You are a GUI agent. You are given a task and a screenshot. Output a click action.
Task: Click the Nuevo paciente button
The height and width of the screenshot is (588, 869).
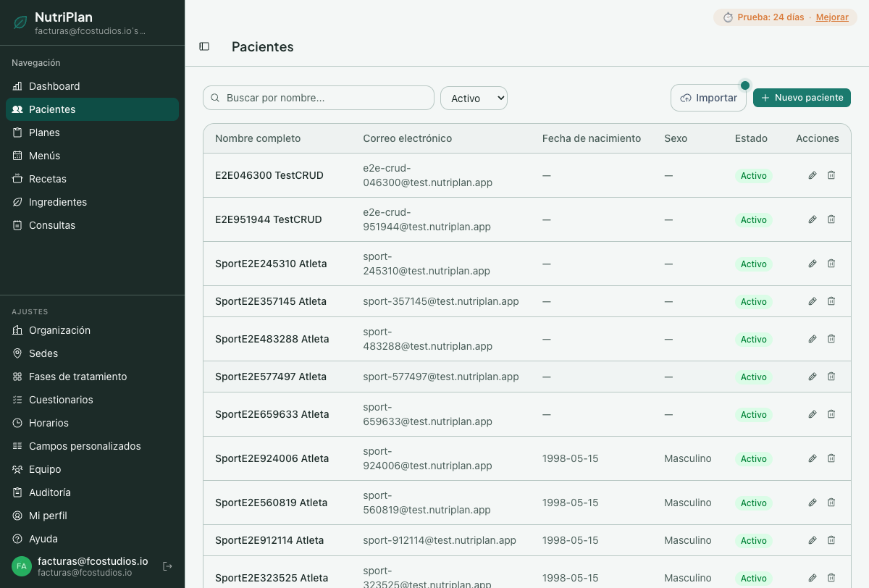[x=802, y=98]
